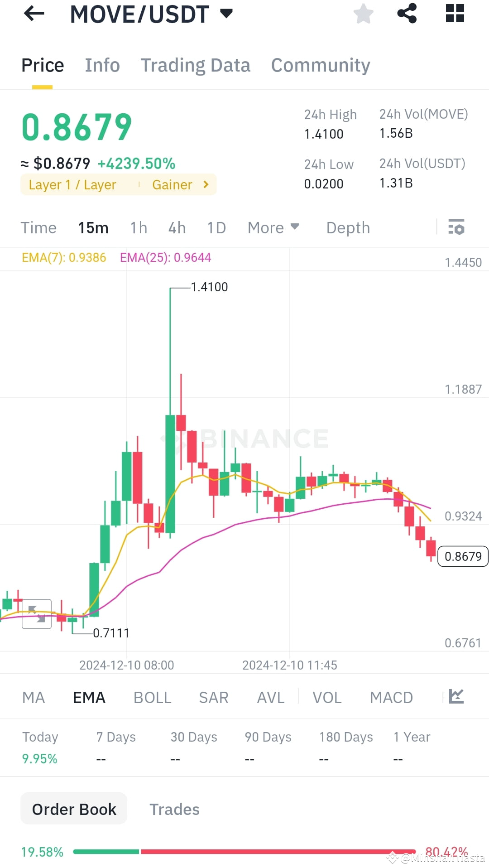Expand the More timeframe dropdown
Image resolution: width=489 pixels, height=868 pixels.
pyautogui.click(x=273, y=227)
